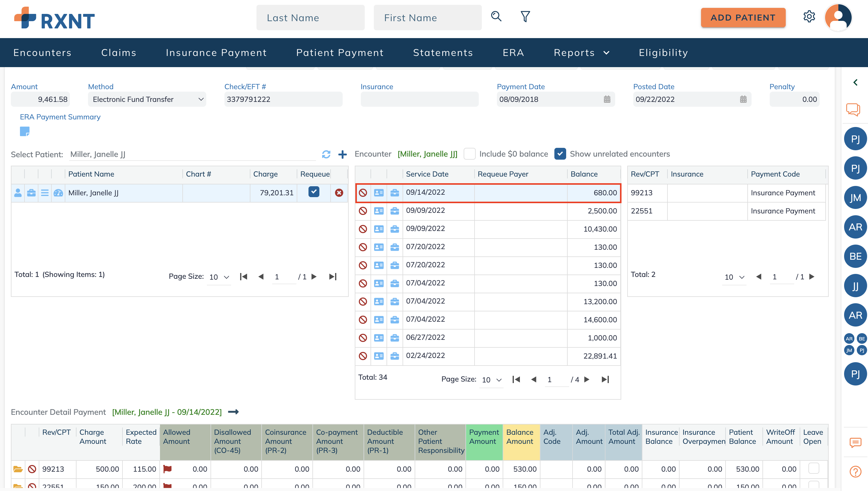The width and height of the screenshot is (868, 491).
Task: Open the filter funnel icon
Action: pos(525,17)
